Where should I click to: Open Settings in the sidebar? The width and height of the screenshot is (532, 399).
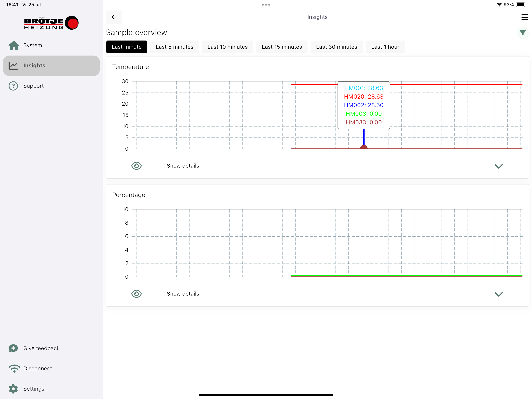tap(51, 389)
